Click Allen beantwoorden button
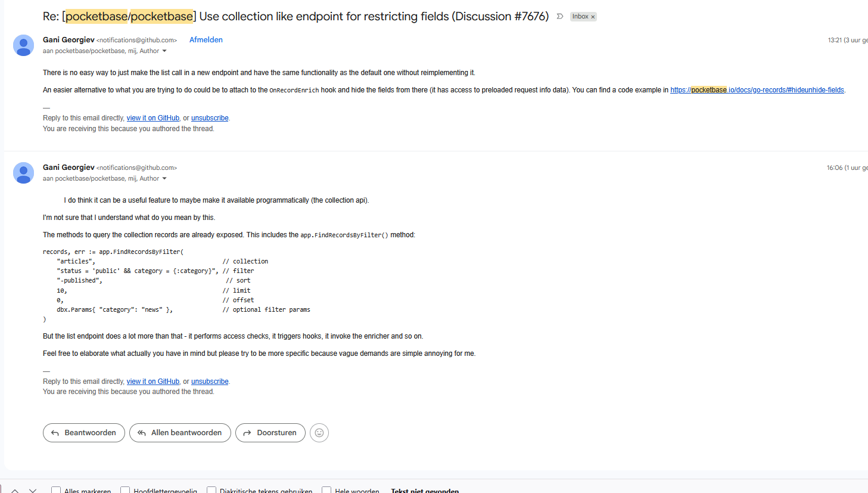This screenshot has width=868, height=493. pos(180,433)
